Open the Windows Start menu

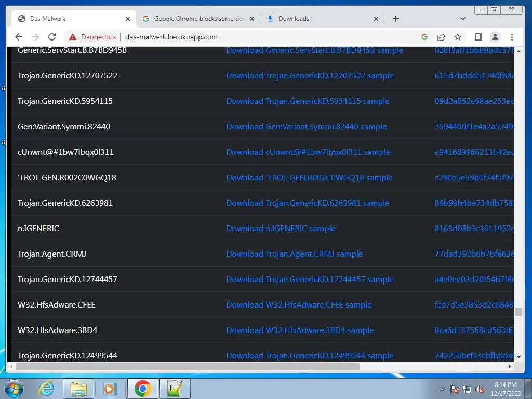click(14, 389)
